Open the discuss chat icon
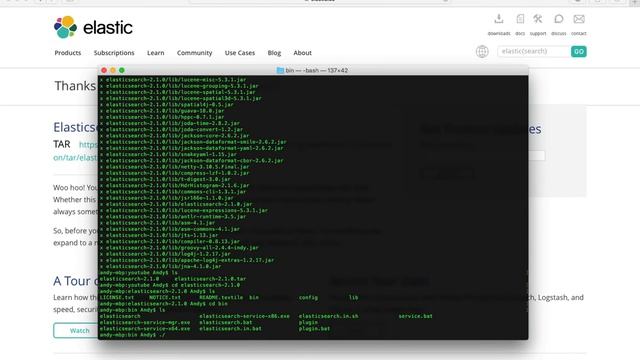 (558, 19)
